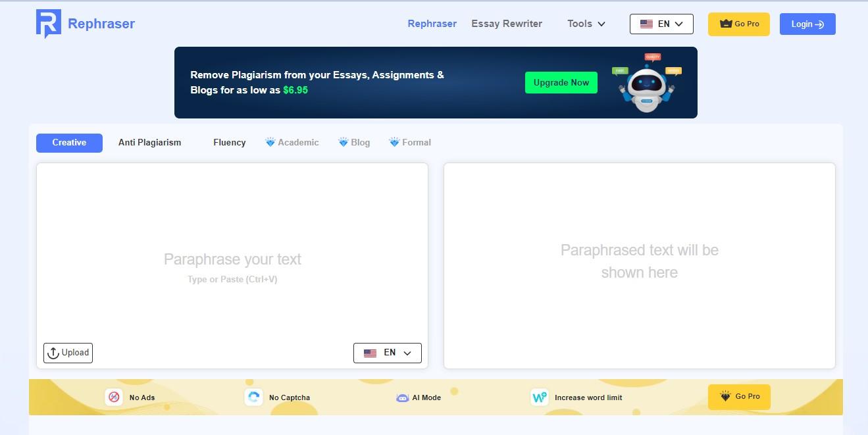Viewport: 868px width, 435px height.
Task: Open the Login button
Action: 807,24
